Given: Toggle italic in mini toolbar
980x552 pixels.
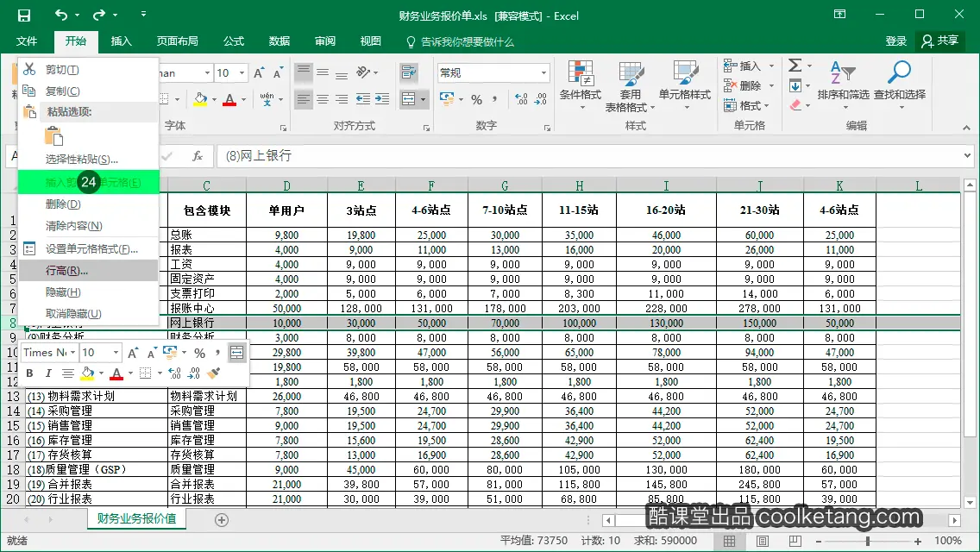Looking at the screenshot, I should coord(48,373).
